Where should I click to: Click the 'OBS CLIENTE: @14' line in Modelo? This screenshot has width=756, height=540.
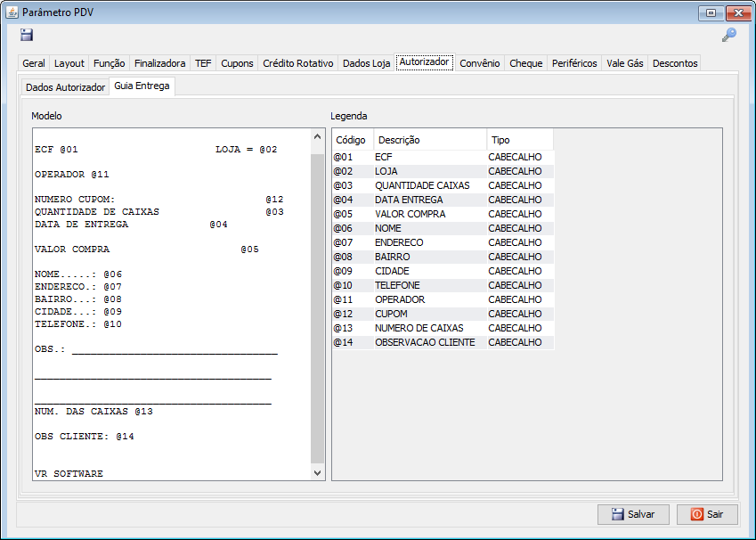coord(85,437)
